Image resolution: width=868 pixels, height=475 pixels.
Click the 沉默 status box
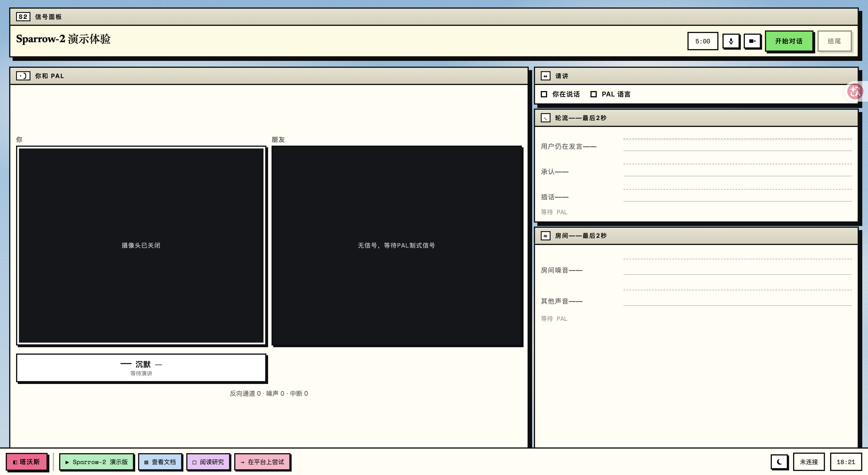tap(141, 368)
